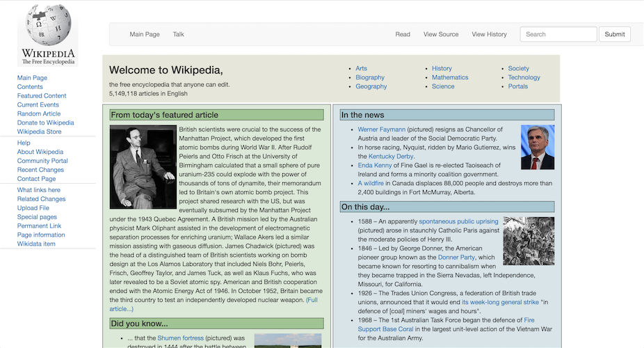Open the Biography portal link

(370, 78)
